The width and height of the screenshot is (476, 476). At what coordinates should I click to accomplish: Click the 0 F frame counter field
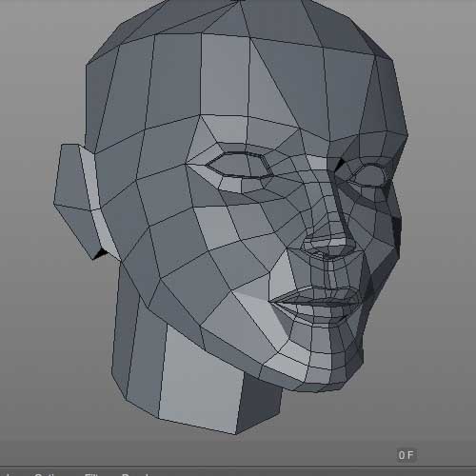[x=406, y=455]
